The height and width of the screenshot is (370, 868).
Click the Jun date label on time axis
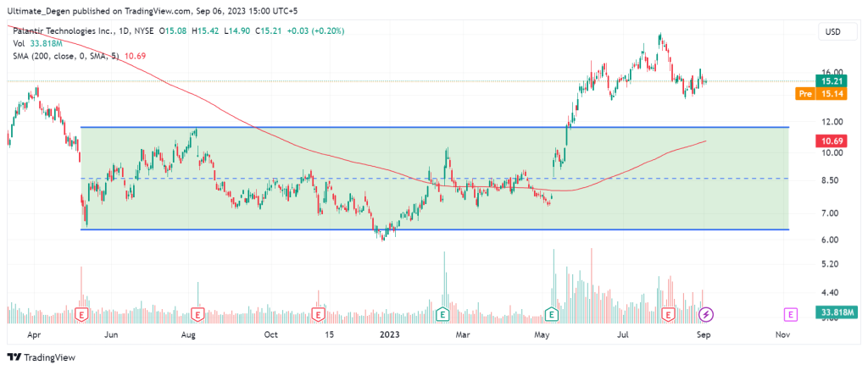(111, 334)
